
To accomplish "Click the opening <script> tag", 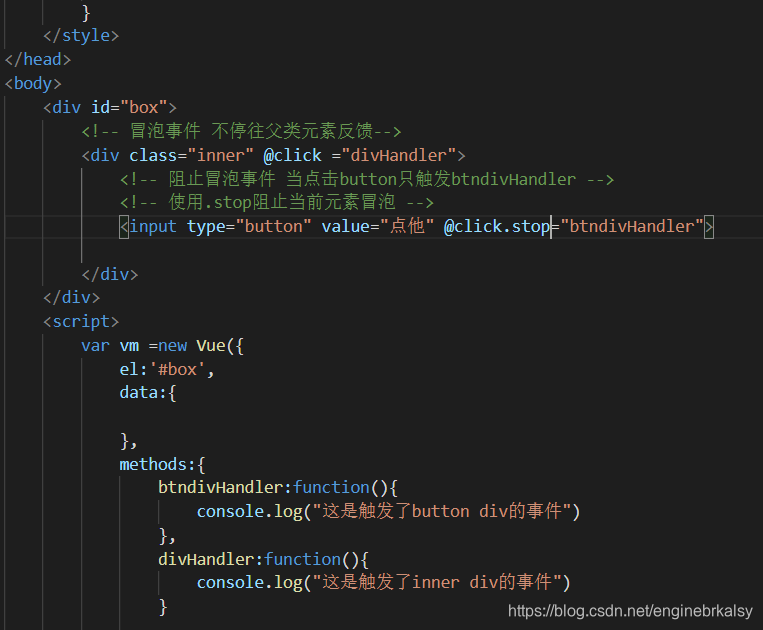I will (x=81, y=322).
